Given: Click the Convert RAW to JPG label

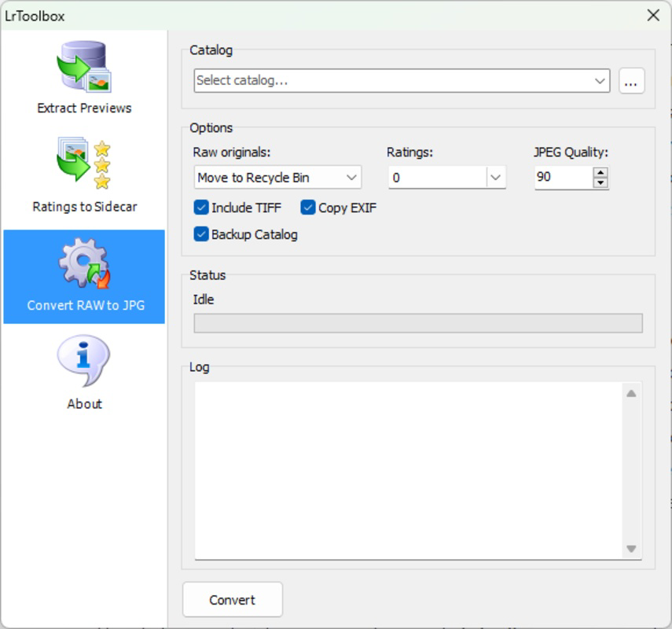Looking at the screenshot, I should point(86,305).
